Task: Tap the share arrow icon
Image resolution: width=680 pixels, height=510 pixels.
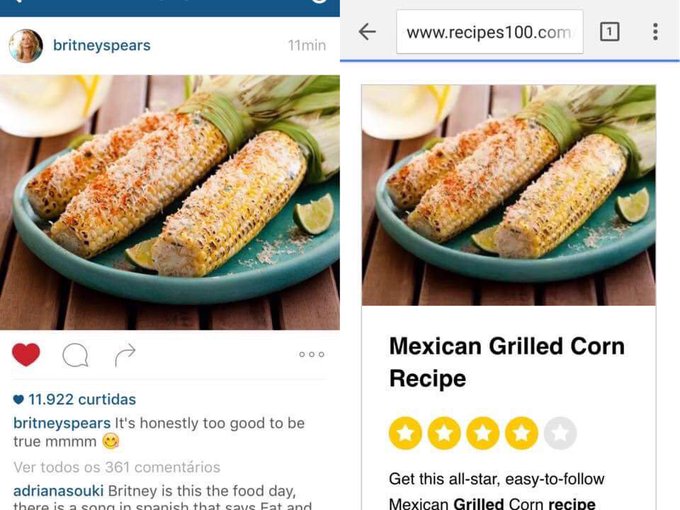Action: click(x=125, y=355)
